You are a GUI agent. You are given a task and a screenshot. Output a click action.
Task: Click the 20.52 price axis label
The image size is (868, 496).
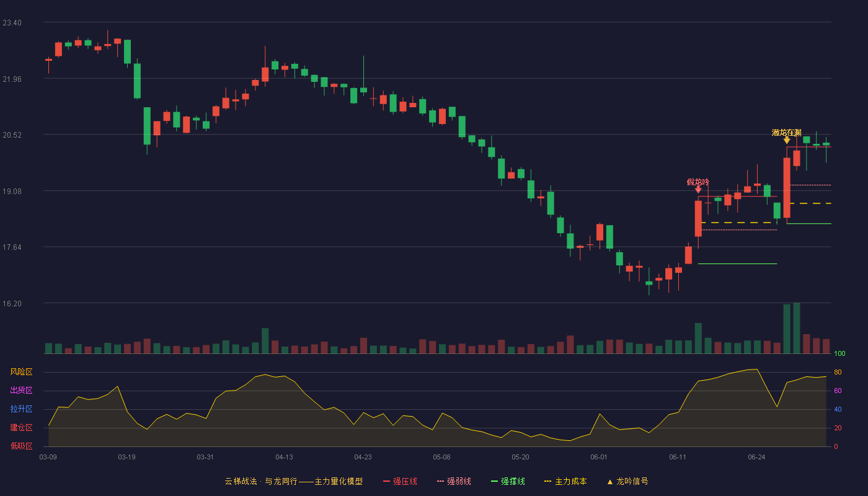click(x=12, y=135)
